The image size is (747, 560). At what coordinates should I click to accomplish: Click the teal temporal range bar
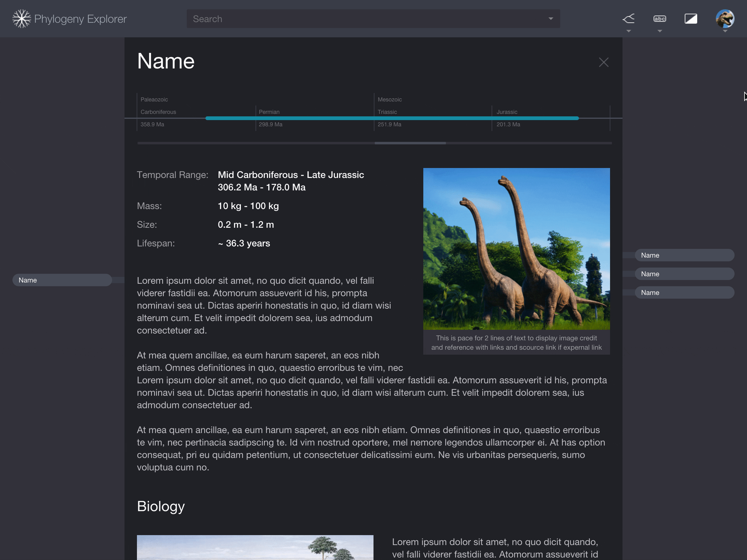(x=392, y=118)
